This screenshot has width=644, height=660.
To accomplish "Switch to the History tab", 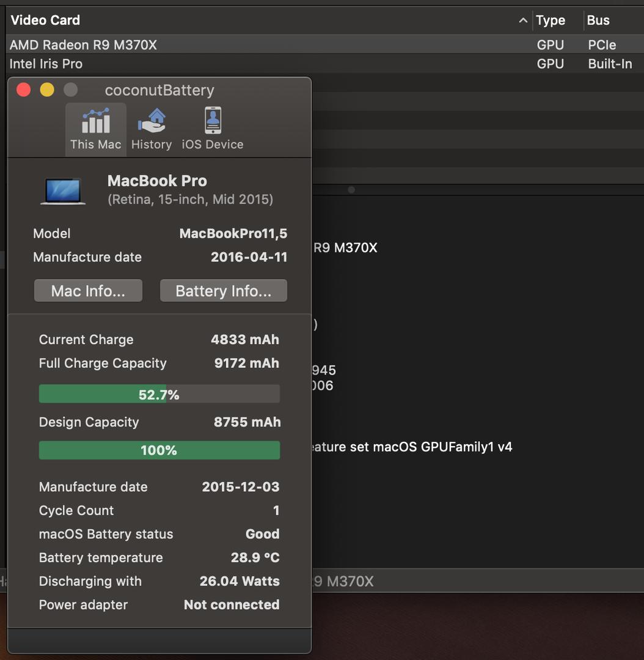I will click(152, 129).
